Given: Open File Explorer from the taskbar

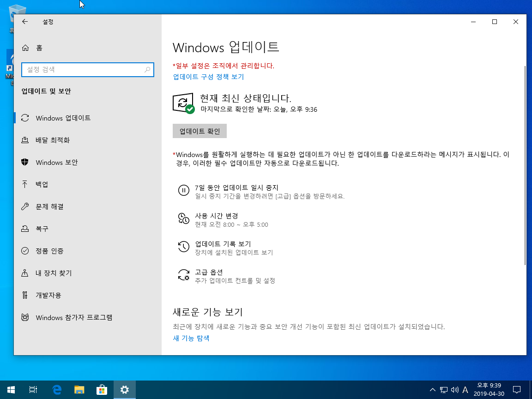Looking at the screenshot, I should (79, 390).
